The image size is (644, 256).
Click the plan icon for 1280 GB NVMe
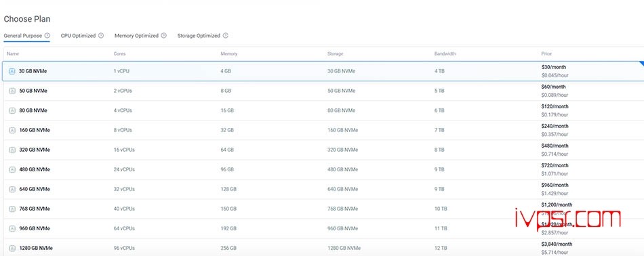[x=12, y=248]
